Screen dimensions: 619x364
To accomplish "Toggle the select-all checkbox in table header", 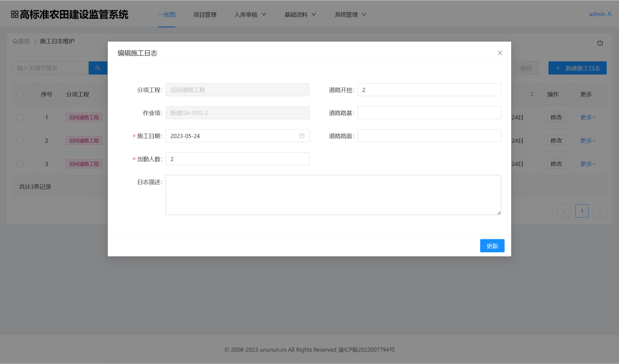I will pyautogui.click(x=20, y=94).
